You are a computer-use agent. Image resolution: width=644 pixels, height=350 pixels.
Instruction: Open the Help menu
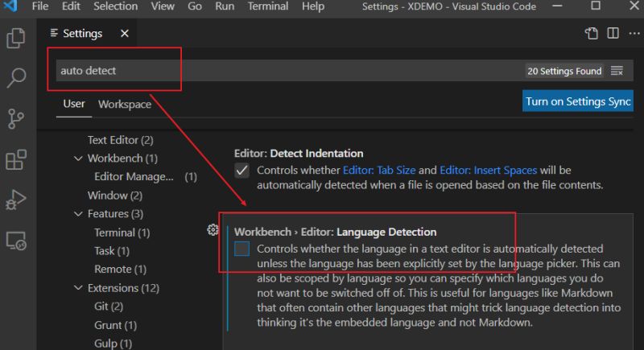[x=313, y=6]
